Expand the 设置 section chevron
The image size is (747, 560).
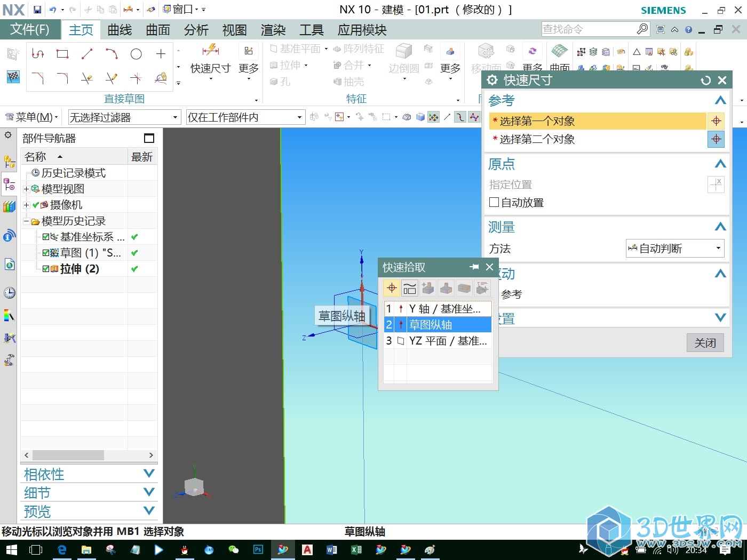[720, 318]
